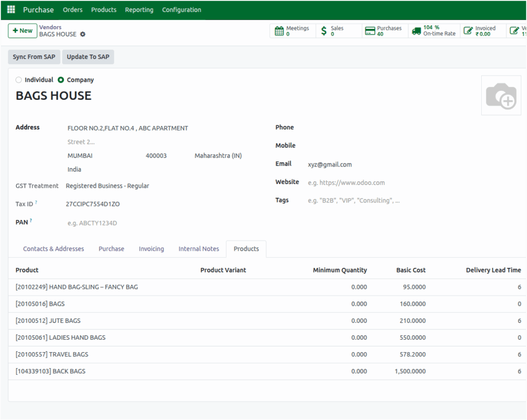
Task: Open the GST Treatment selector
Action: (107, 186)
